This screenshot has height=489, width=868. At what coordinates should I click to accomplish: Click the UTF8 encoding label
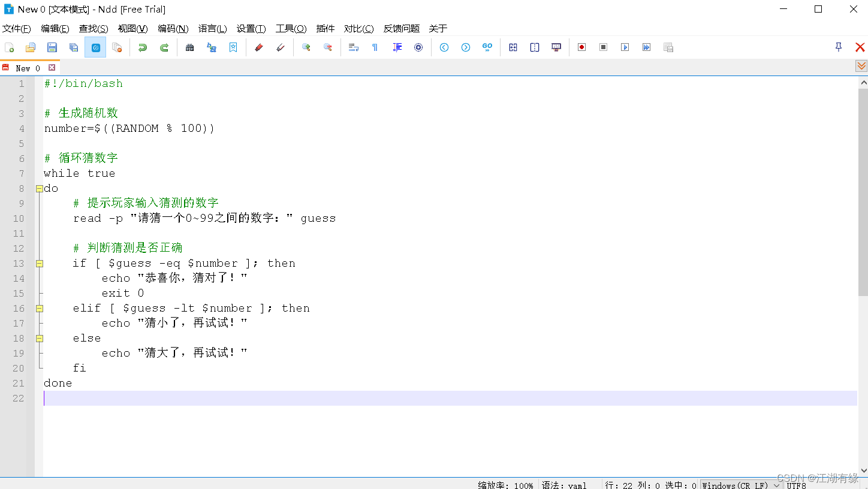click(x=797, y=485)
